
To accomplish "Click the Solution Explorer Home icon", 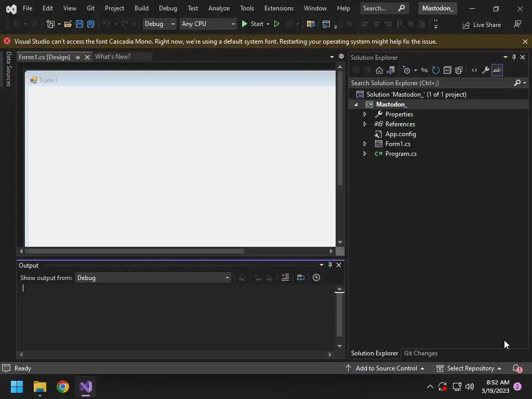I will click(379, 70).
